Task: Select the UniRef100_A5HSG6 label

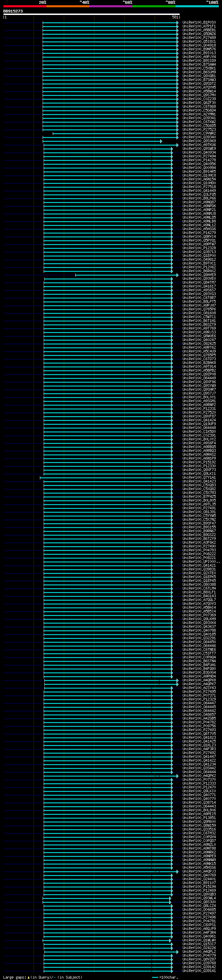Action: coord(199,867)
